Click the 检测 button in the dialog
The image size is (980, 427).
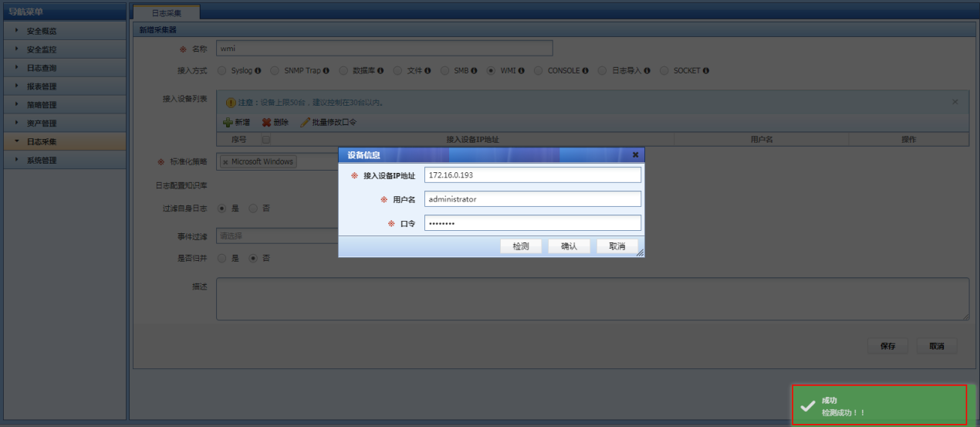(520, 246)
